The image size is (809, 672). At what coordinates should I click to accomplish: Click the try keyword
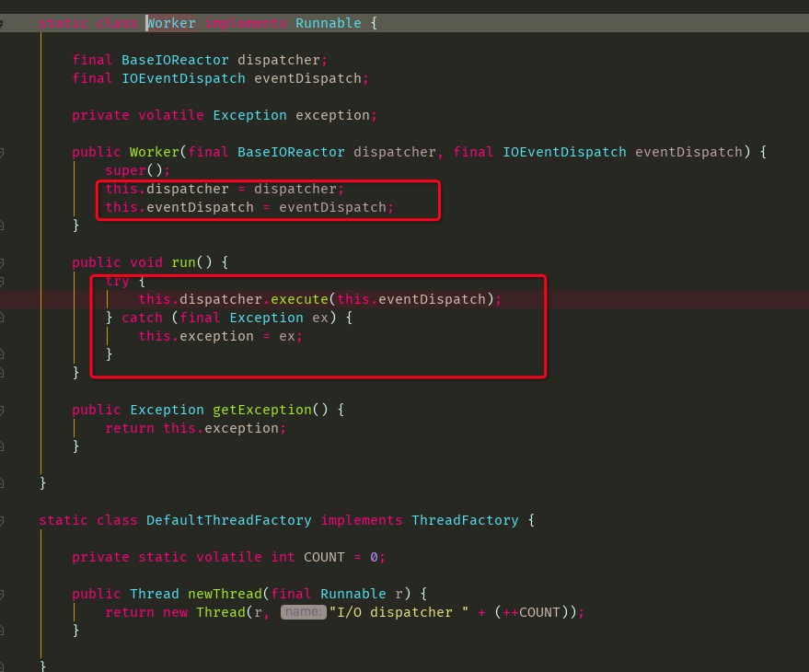coord(117,282)
